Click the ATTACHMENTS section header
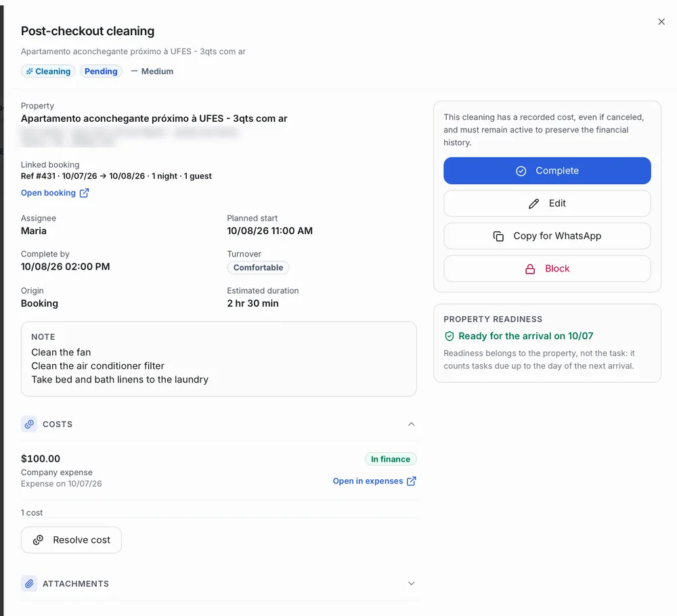Screen dimensions: 677x616 (x=219, y=584)
